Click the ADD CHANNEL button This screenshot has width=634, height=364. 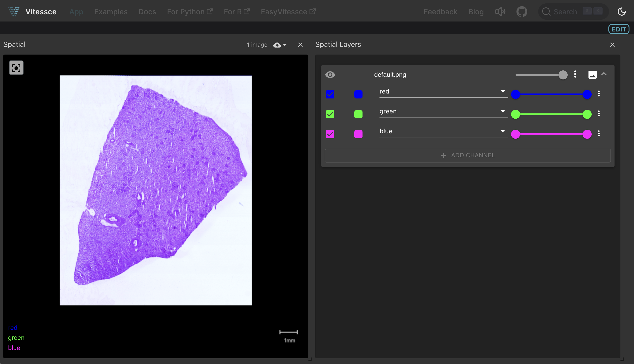pos(468,156)
